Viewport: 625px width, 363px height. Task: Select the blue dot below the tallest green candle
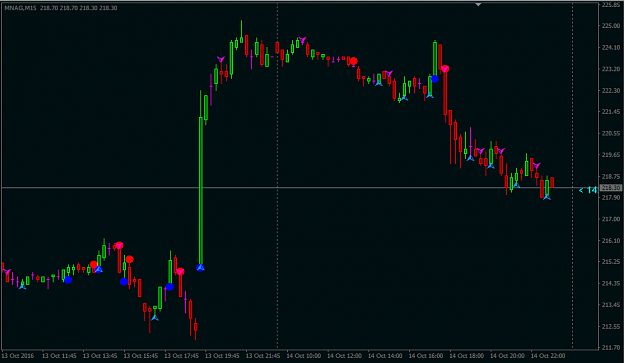pos(200,268)
